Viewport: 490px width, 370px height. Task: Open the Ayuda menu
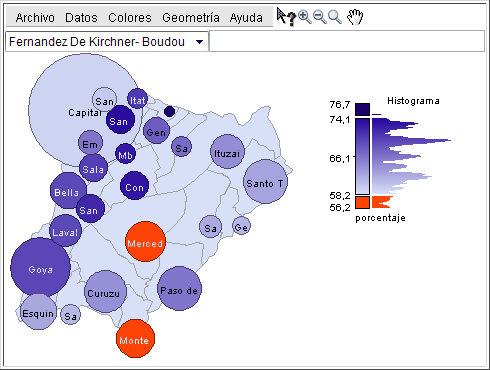pyautogui.click(x=246, y=18)
